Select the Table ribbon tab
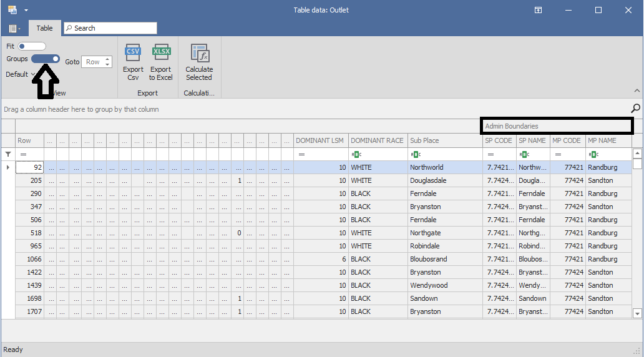Viewport: 644px width, 357px height. 44,28
